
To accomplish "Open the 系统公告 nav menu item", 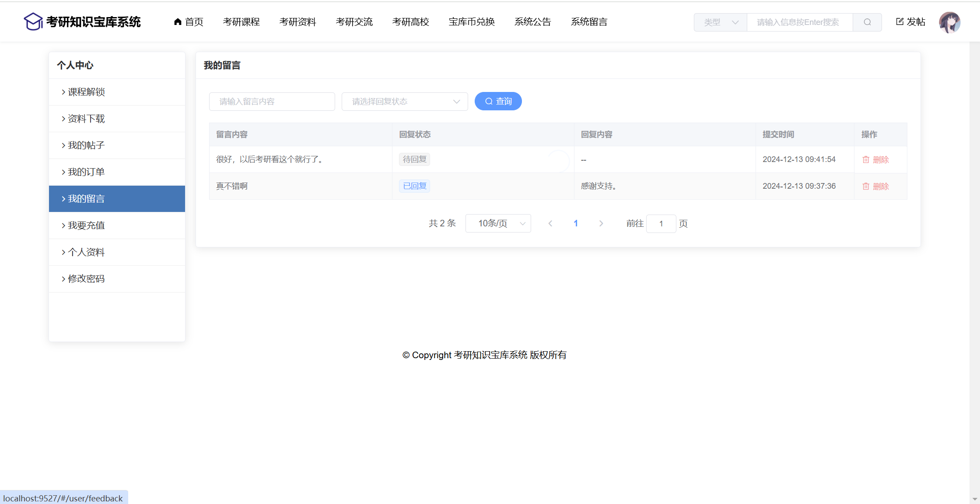I will [532, 22].
